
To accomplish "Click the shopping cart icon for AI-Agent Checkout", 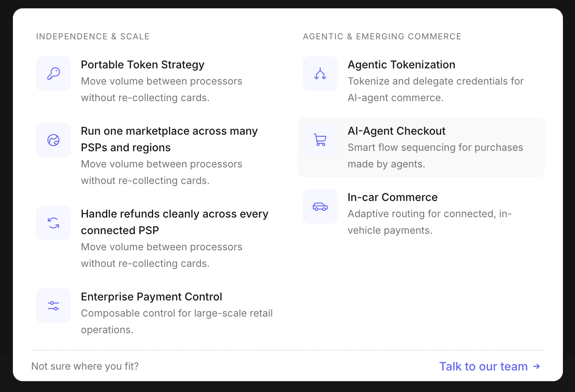I will (320, 140).
